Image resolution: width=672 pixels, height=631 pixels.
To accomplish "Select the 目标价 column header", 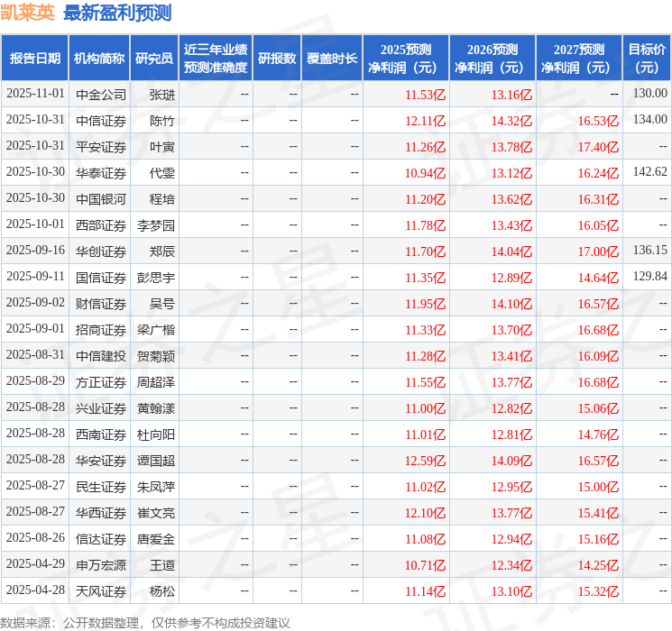I will [647, 59].
